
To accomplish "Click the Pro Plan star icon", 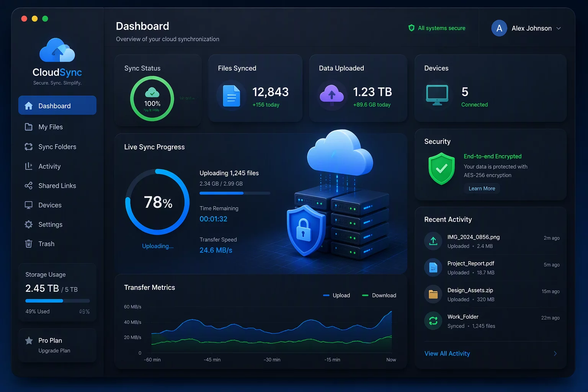I will tap(29, 340).
